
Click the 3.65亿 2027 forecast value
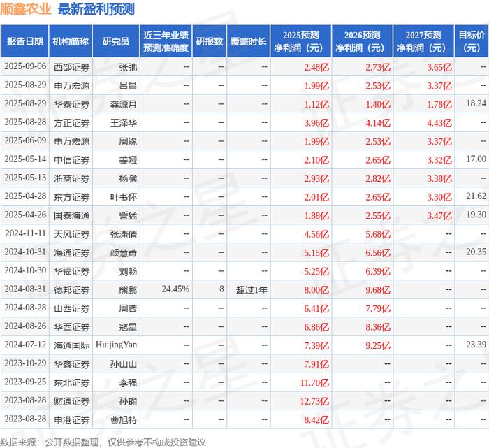coord(439,67)
